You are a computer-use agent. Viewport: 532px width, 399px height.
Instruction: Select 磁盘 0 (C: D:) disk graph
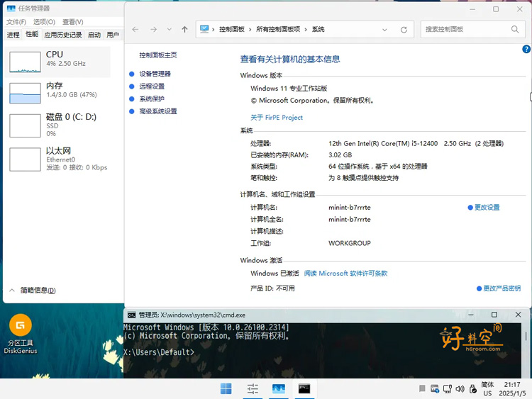(25, 125)
